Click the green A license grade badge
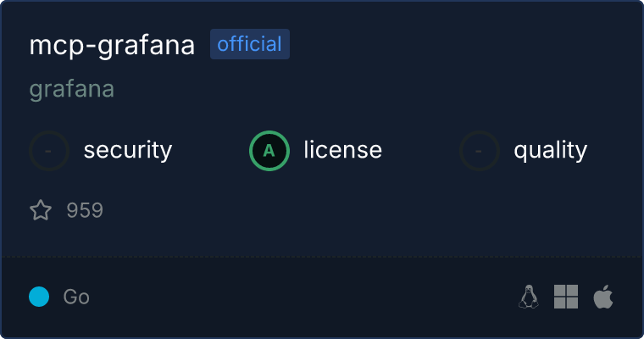The height and width of the screenshot is (339, 644). coord(269,151)
